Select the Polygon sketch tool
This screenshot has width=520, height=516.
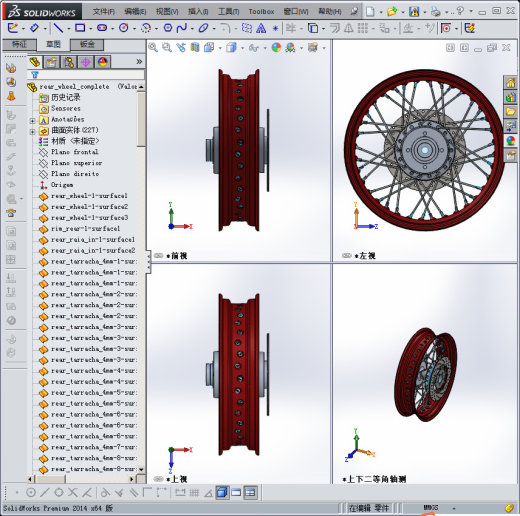(x=168, y=28)
